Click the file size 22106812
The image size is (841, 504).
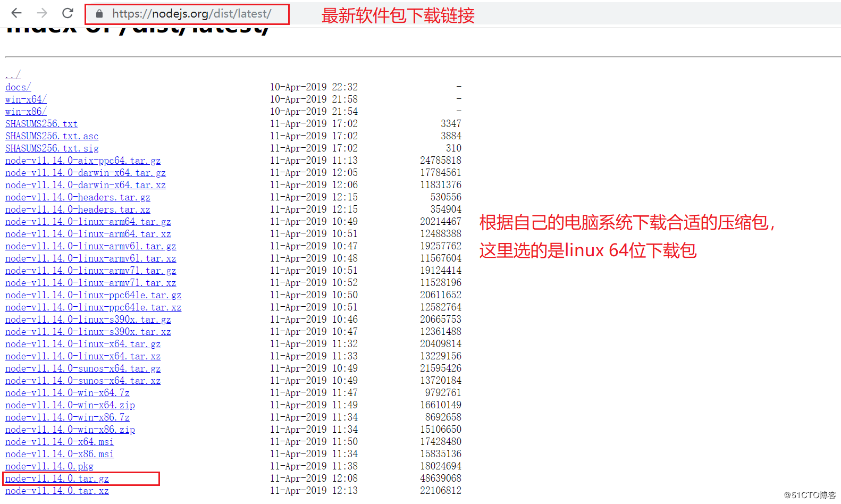point(441,490)
